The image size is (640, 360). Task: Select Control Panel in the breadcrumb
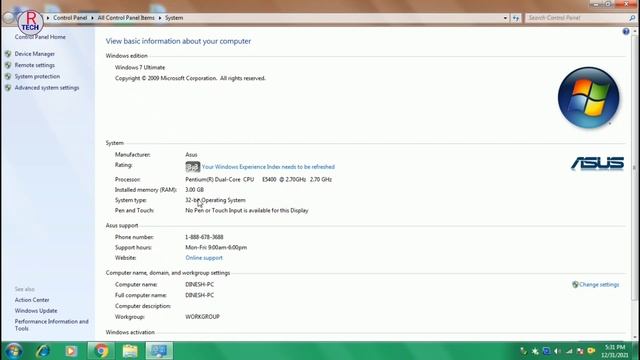[x=70, y=18]
